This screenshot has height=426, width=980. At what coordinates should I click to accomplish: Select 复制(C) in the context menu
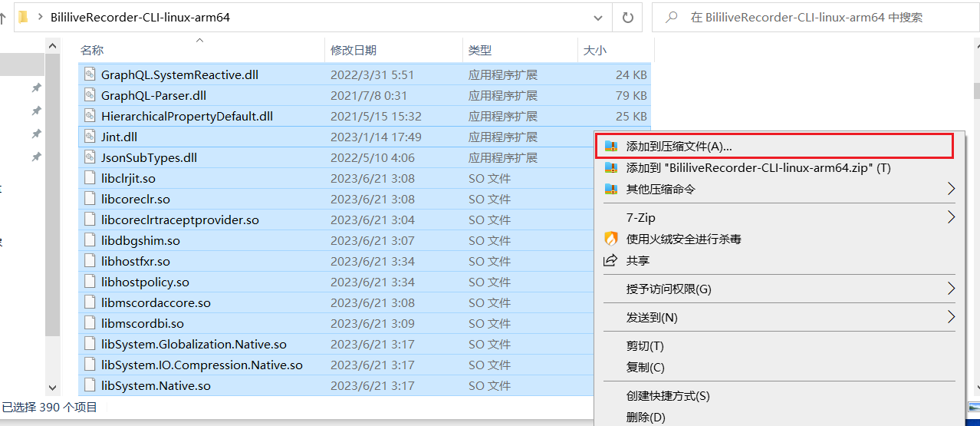point(645,368)
